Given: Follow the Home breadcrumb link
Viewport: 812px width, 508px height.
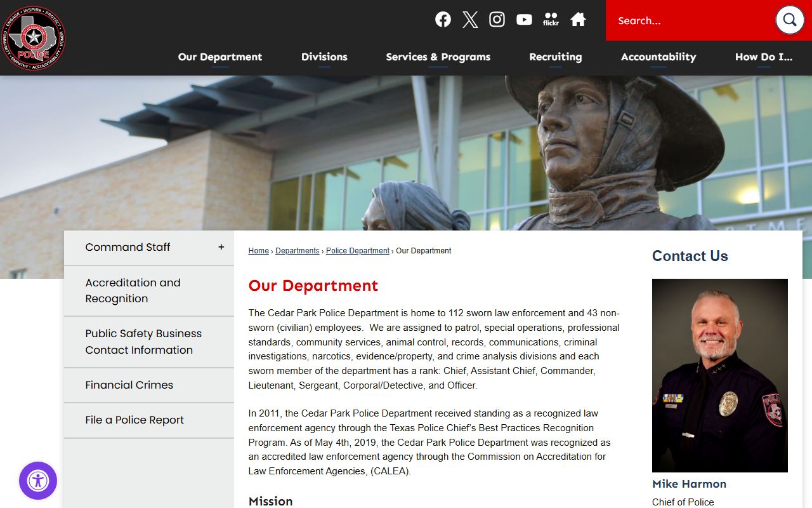Looking at the screenshot, I should [259, 251].
